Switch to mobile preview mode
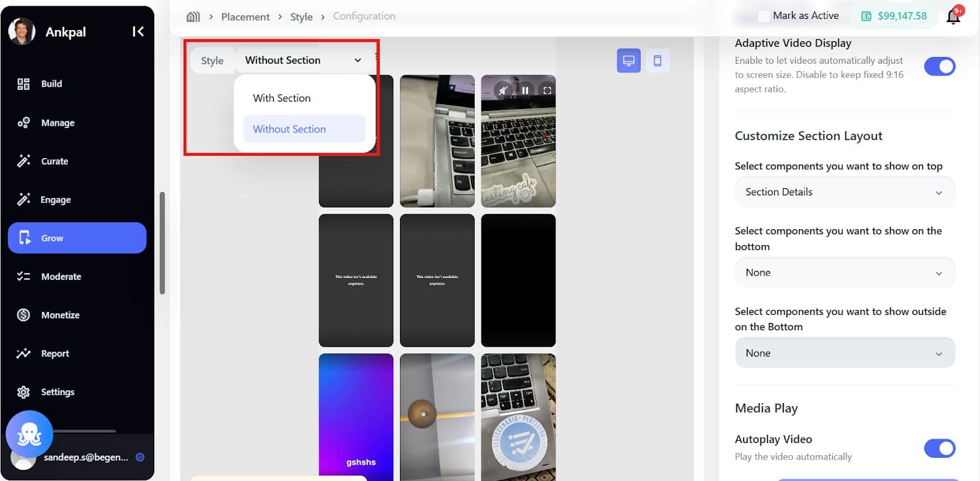Screen dimensions: 980x481 [x=657, y=61]
